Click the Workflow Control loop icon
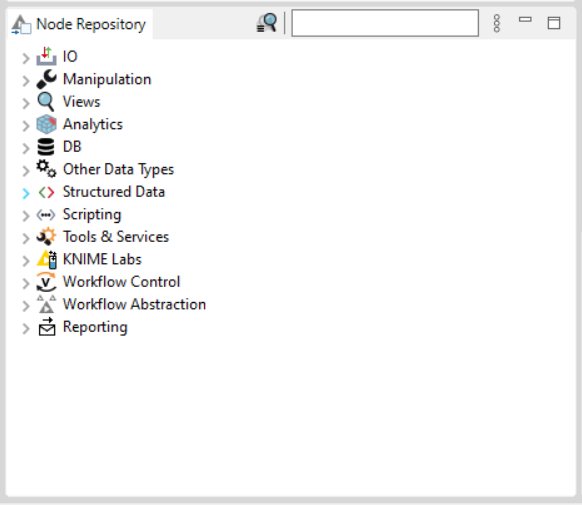 [x=46, y=282]
